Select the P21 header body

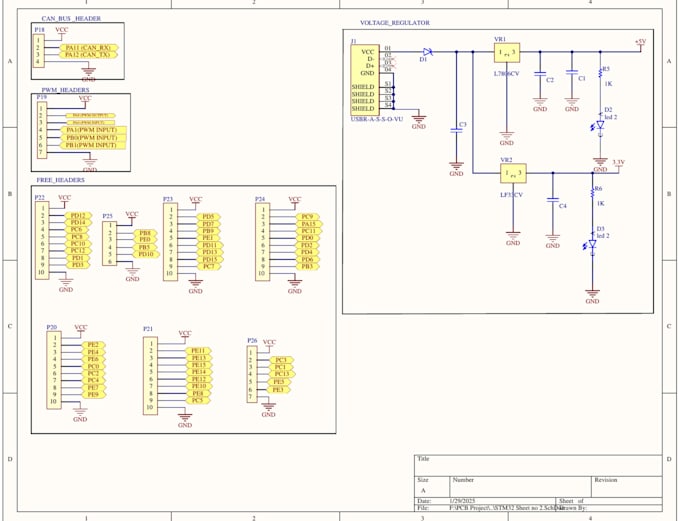tap(150, 376)
